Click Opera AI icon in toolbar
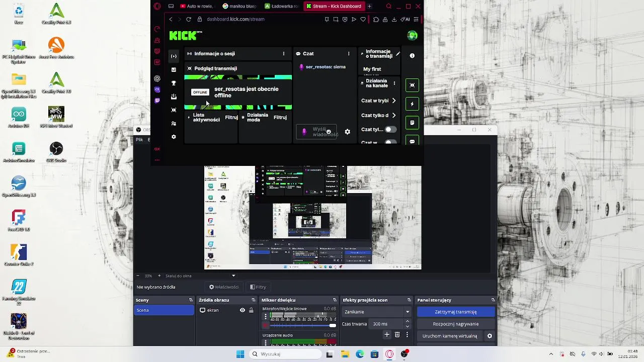 [x=406, y=19]
